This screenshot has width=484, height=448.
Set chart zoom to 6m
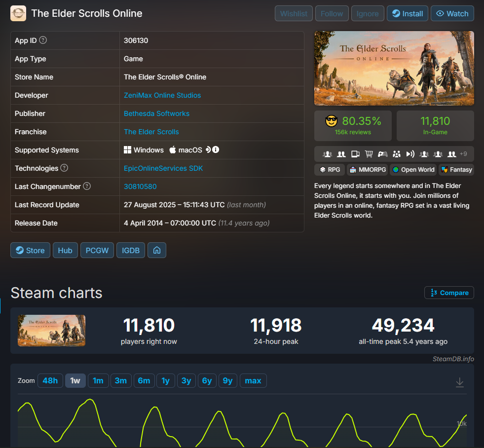point(144,380)
